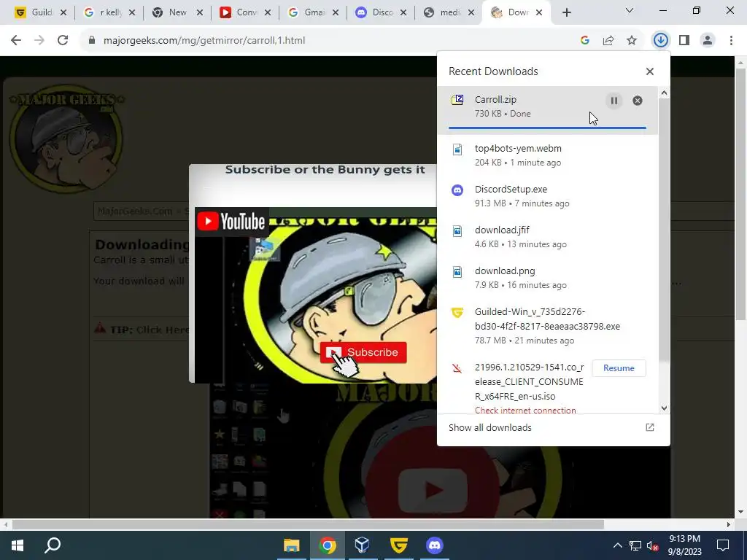Image resolution: width=747 pixels, height=560 pixels.
Task: Open Carroll.zip file icon in downloads
Action: pos(457,100)
